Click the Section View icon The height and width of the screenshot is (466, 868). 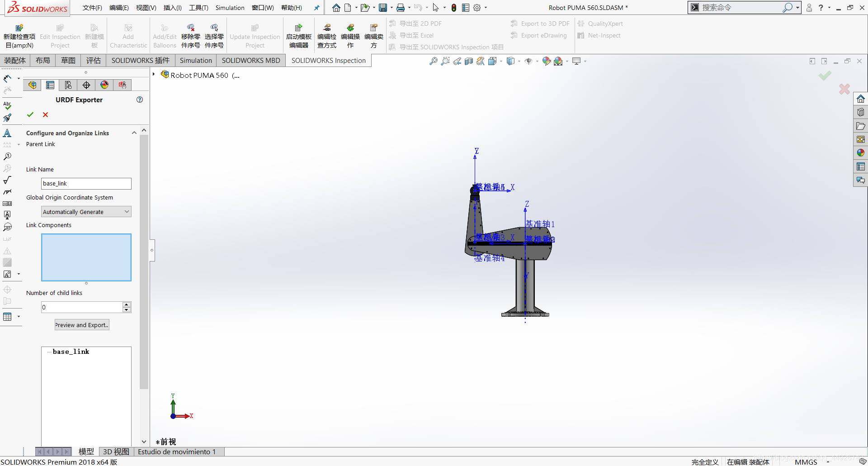[x=469, y=61]
